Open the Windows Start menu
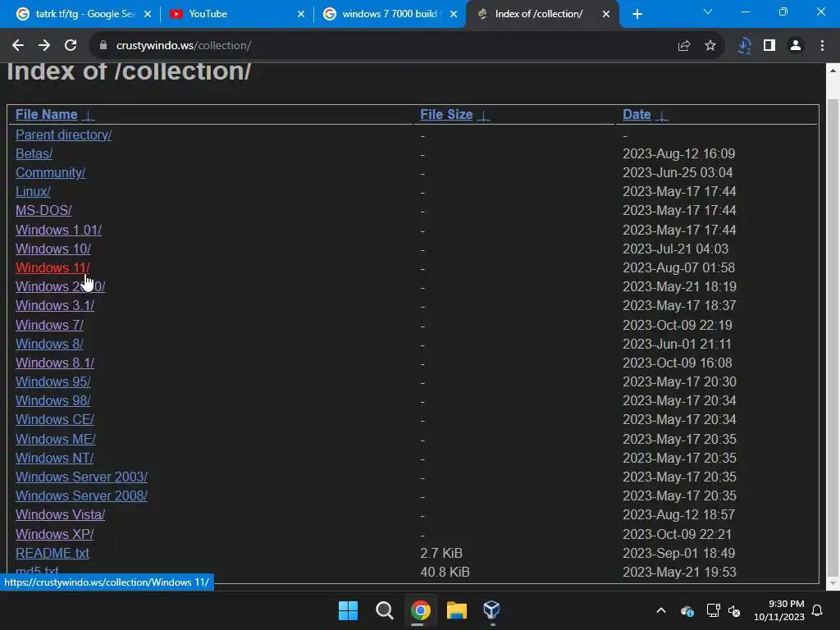This screenshot has width=840, height=630. 348,610
